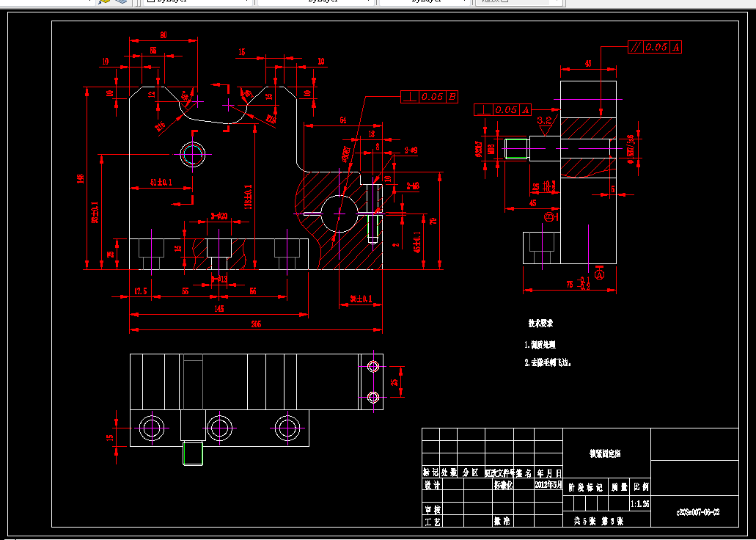The image size is (756, 540).
Task: Select the perpendicularity 0.05 B tolerance frame
Action: point(429,97)
